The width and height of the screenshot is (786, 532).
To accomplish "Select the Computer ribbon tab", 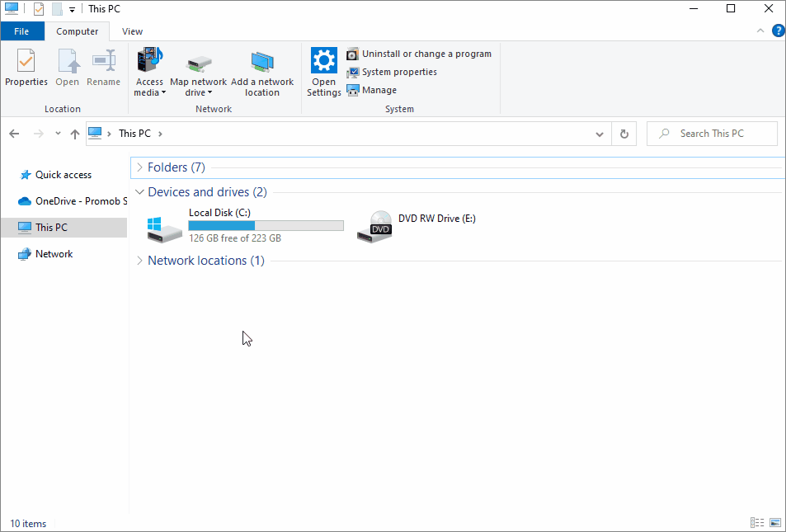I will pos(78,31).
